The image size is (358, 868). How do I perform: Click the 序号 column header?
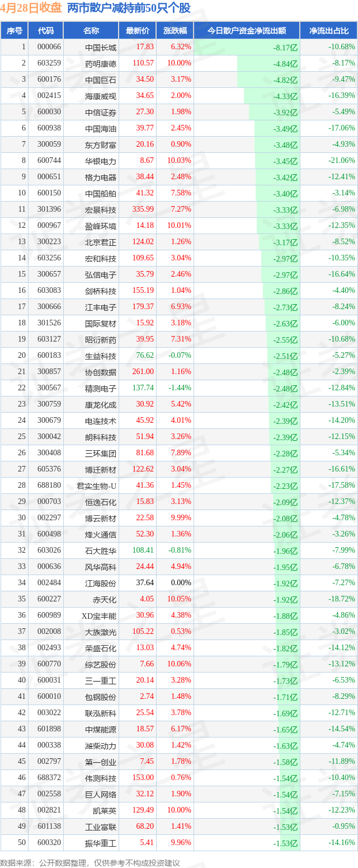[x=15, y=31]
